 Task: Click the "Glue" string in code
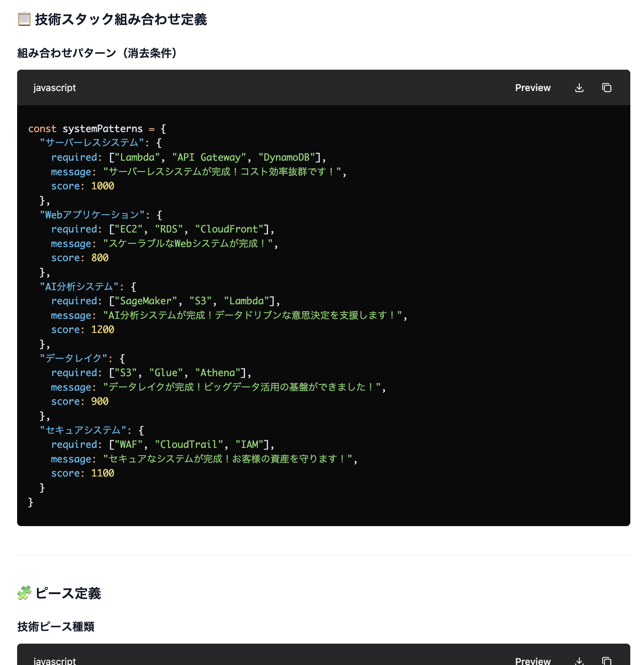(166, 373)
